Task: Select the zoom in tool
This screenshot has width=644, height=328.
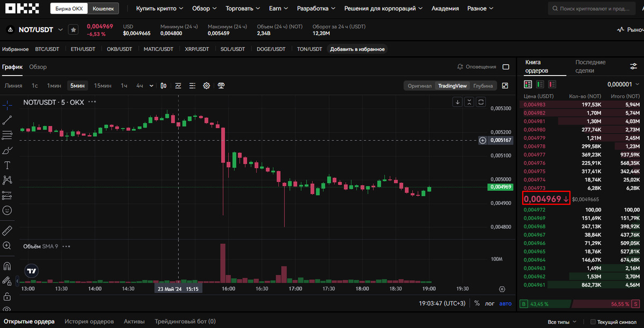Action: tap(8, 245)
